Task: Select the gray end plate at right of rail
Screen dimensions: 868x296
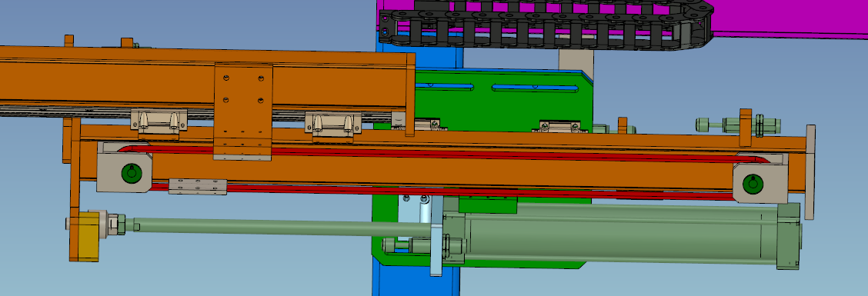Action: (810, 171)
